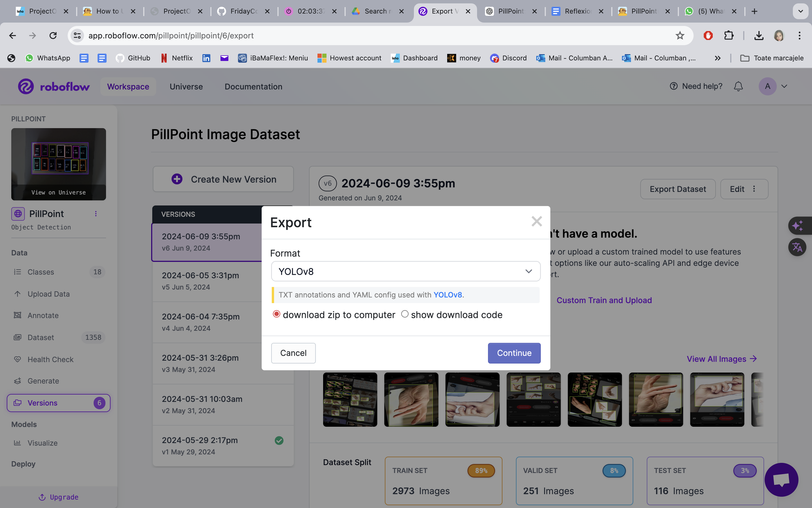Cancel the export dialog
Image resolution: width=812 pixels, height=508 pixels.
tap(293, 353)
